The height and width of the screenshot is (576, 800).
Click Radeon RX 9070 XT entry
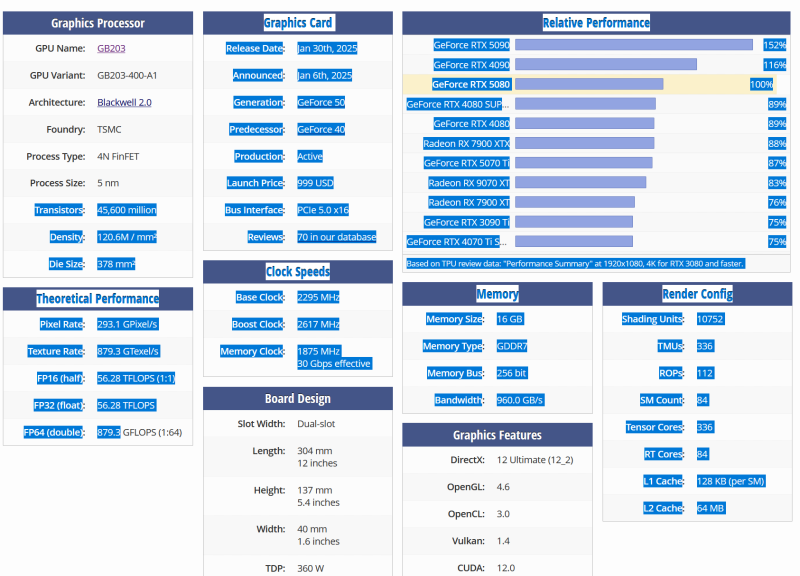pos(468,183)
